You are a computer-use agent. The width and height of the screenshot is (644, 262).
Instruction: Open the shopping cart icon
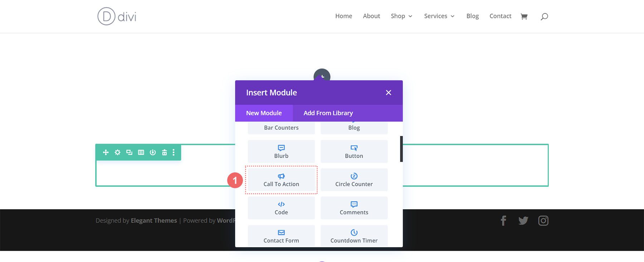(x=524, y=16)
